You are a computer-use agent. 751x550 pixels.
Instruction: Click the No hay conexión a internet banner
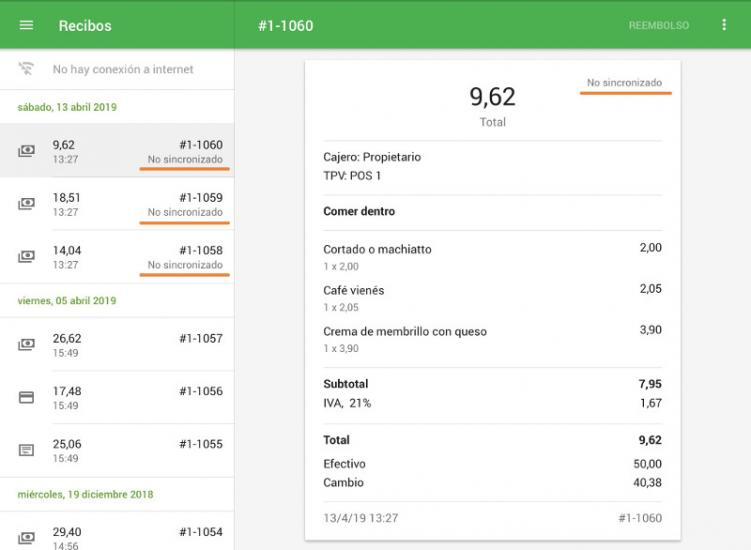[123, 69]
